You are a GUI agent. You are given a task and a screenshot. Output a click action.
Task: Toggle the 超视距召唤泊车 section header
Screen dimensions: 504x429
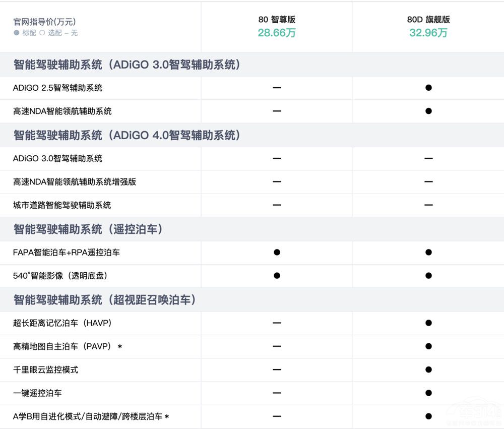pos(104,300)
